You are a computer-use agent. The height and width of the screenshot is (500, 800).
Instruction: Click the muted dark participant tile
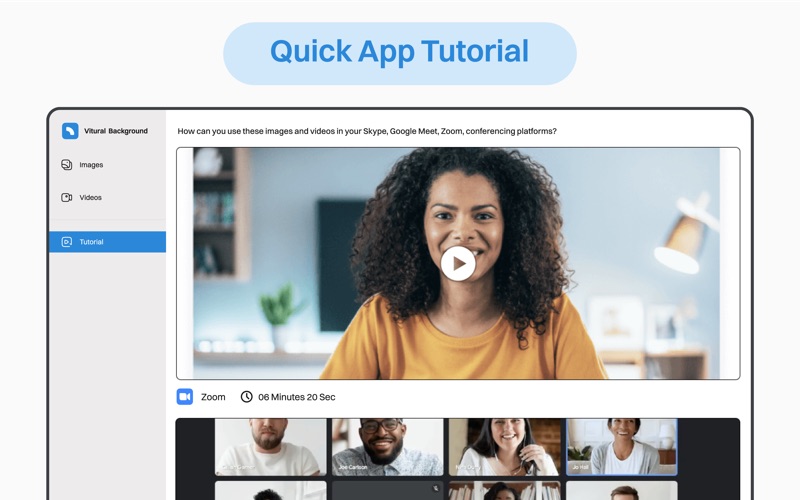(x=388, y=490)
